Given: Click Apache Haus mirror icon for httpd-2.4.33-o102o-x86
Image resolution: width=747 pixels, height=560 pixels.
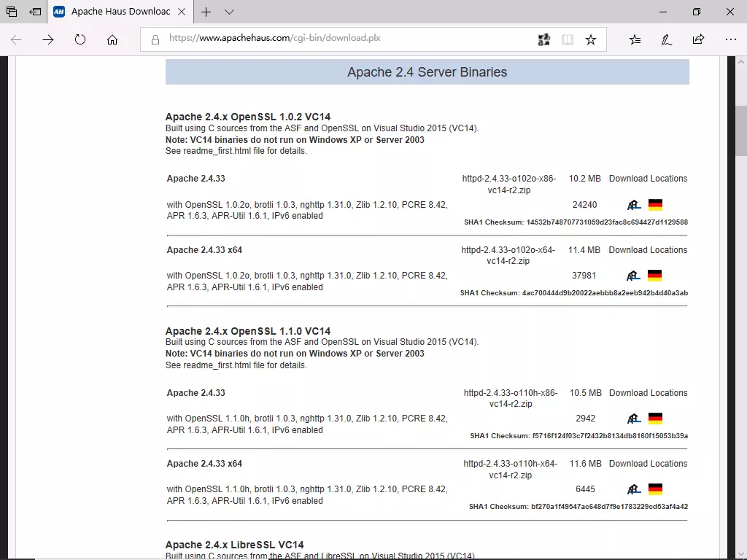Looking at the screenshot, I should tap(634, 205).
